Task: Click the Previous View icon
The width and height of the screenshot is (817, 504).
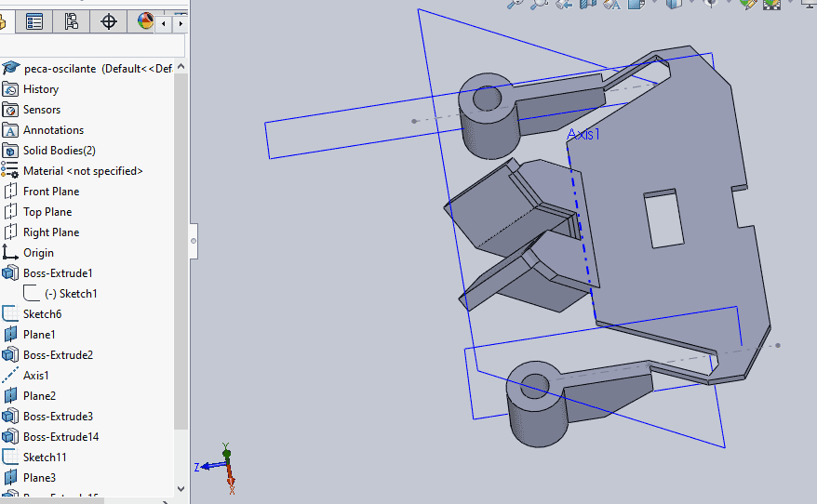Action: [564, 4]
